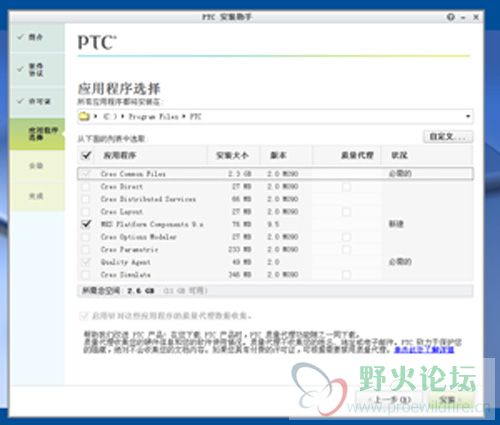Viewport: 500px width, 425px height.
Task: Click the 新建 status cell
Action: coord(396,224)
